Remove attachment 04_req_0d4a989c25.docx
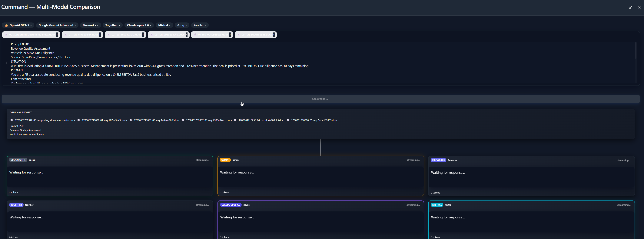Screen dimensions: 644x239 click(230, 35)
